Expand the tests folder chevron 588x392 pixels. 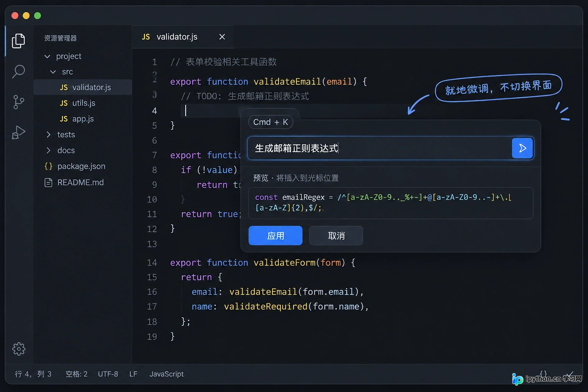click(x=48, y=134)
